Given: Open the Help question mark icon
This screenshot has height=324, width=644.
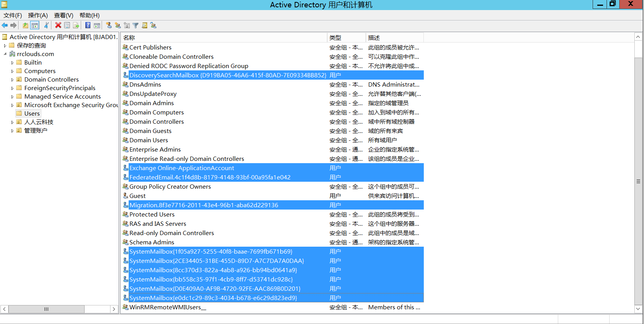Looking at the screenshot, I should 88,26.
